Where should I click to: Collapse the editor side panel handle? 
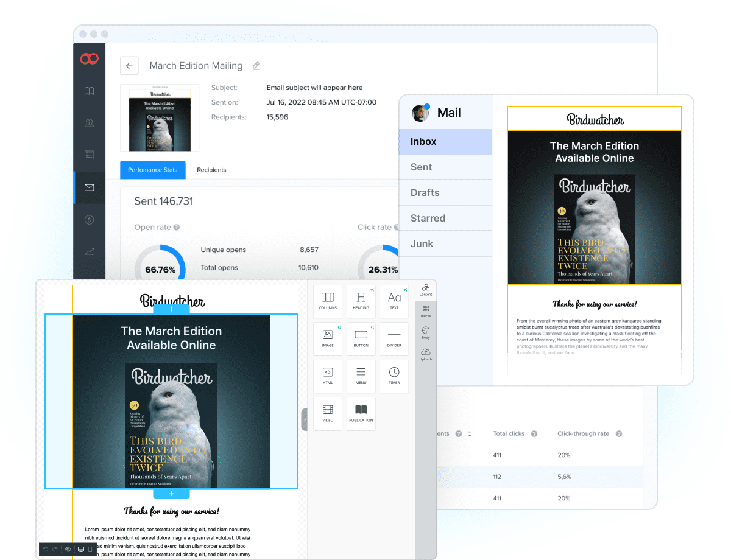coord(305,419)
